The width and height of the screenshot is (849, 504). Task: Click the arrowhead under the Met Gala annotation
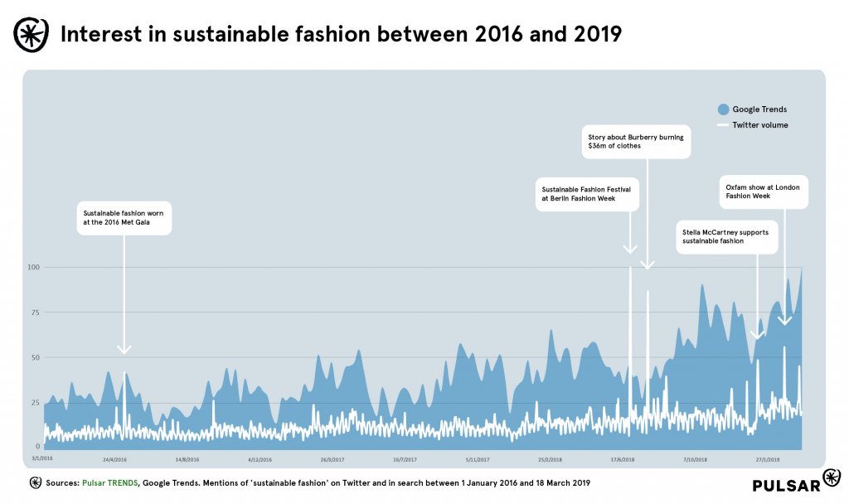tap(124, 349)
